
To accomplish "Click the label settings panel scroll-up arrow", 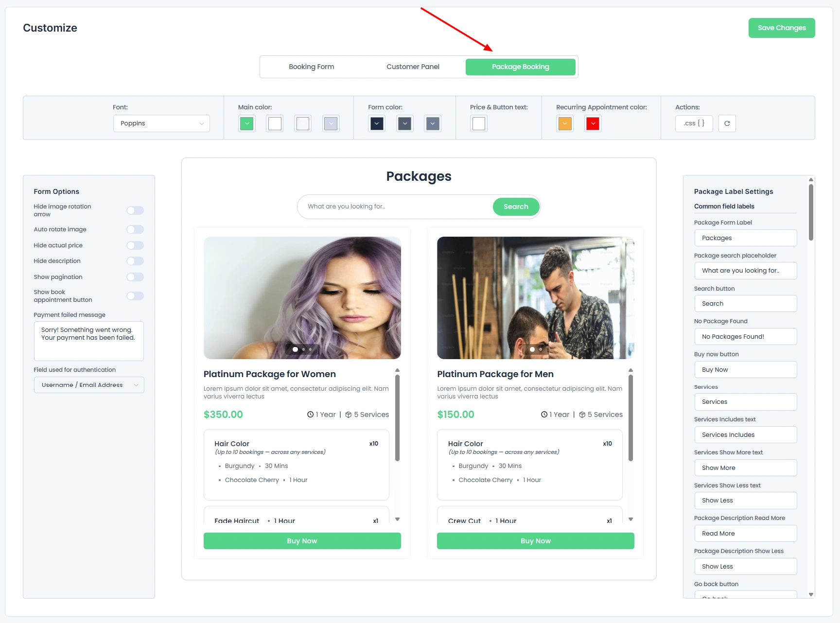I will [811, 179].
